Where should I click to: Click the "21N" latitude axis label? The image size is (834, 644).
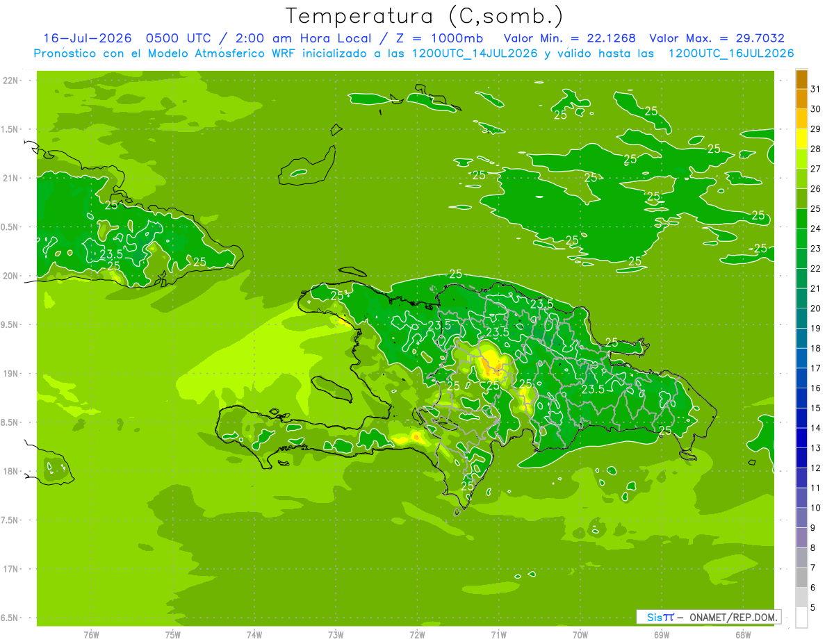pyautogui.click(x=11, y=179)
